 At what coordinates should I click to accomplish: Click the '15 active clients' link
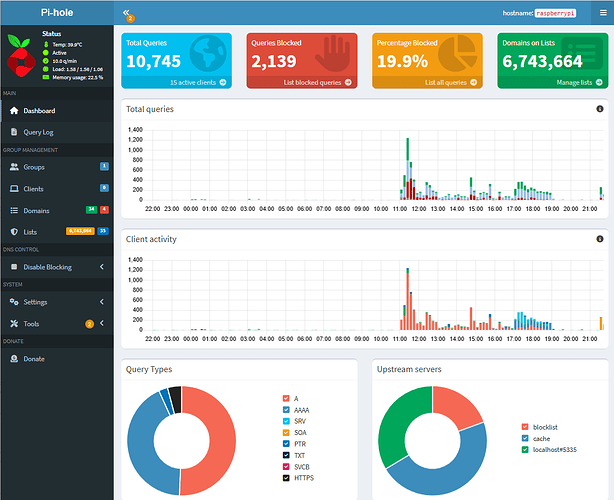point(196,82)
